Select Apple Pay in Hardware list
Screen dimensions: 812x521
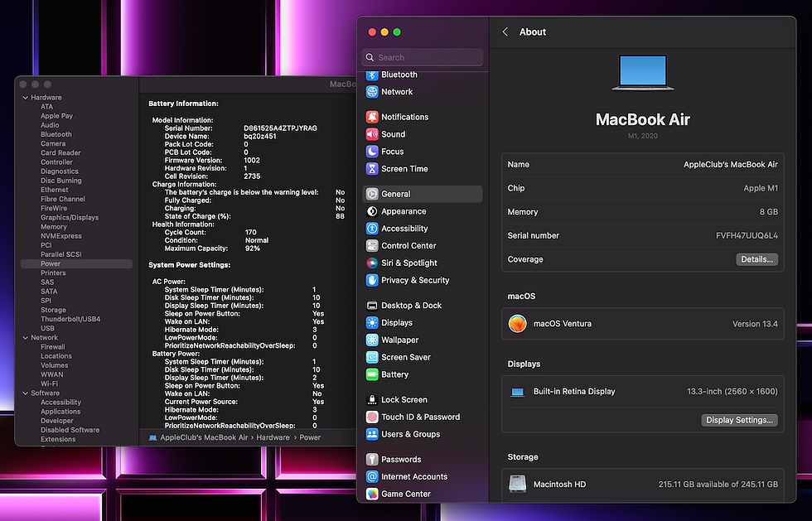click(57, 116)
